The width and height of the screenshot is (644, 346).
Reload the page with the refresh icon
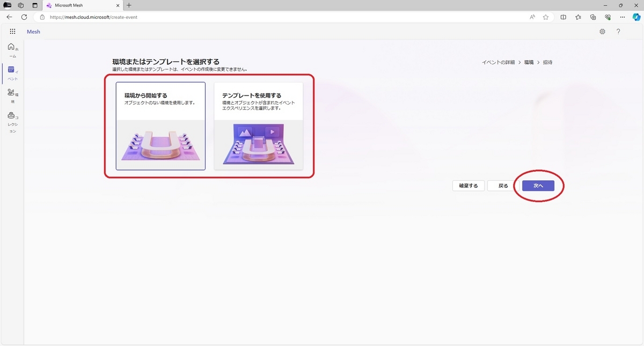24,17
